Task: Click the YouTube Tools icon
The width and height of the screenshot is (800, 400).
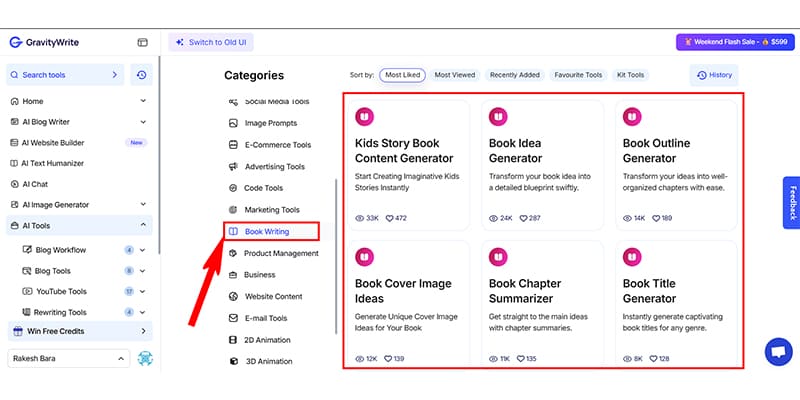Action: click(27, 291)
